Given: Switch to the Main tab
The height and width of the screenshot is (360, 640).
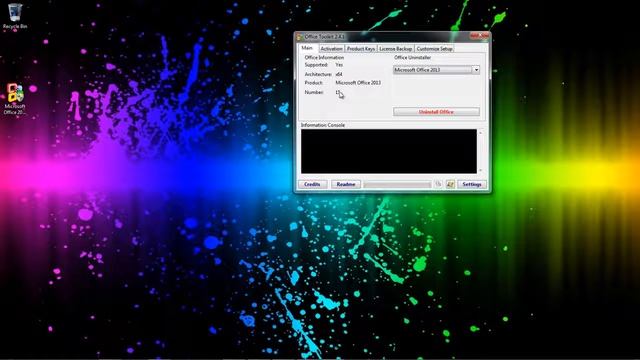Looking at the screenshot, I should [x=307, y=48].
